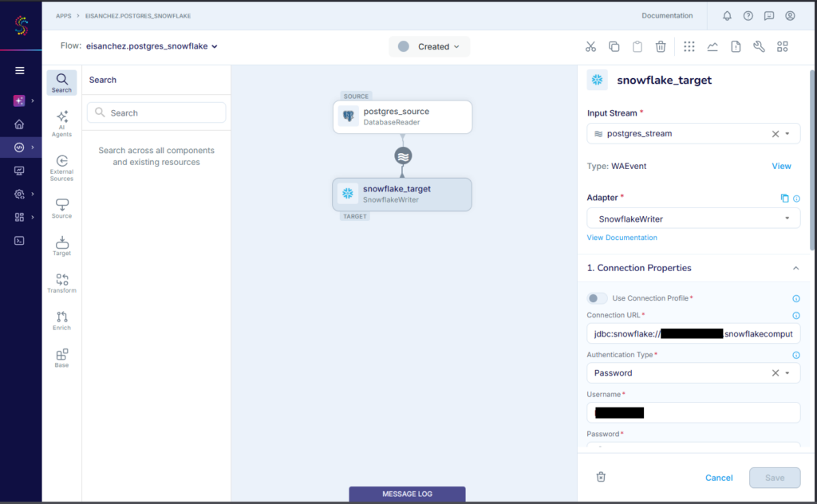The height and width of the screenshot is (504, 817).
Task: Click the Save button
Action: click(x=775, y=478)
